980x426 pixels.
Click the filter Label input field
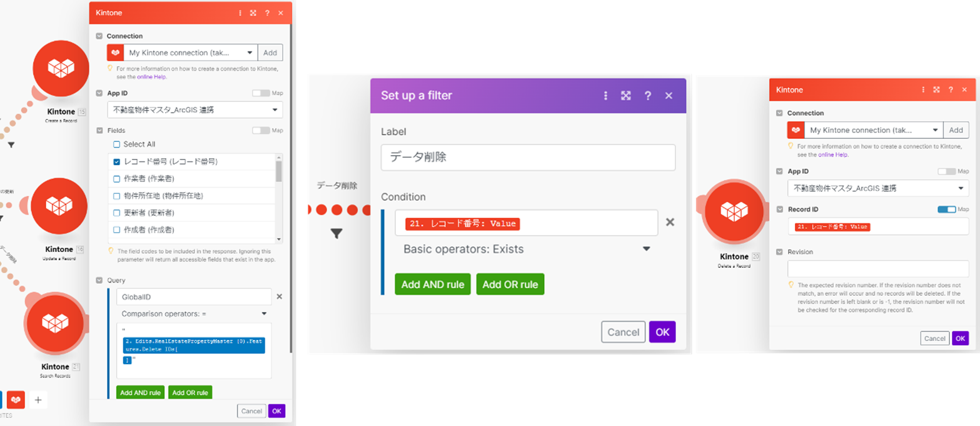click(x=528, y=158)
